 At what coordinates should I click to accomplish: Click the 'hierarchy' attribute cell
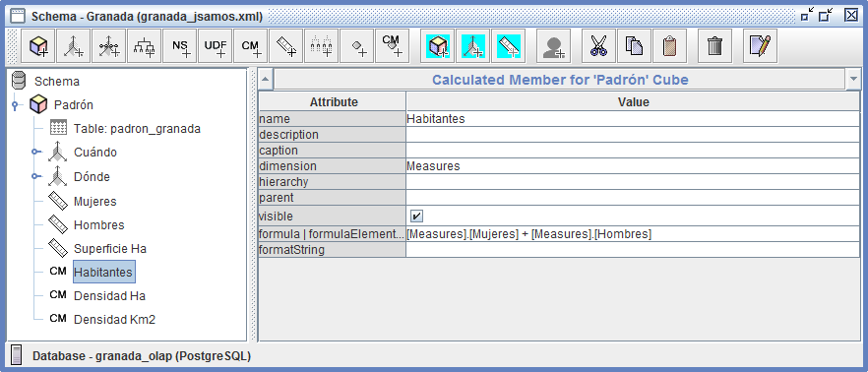coord(333,181)
